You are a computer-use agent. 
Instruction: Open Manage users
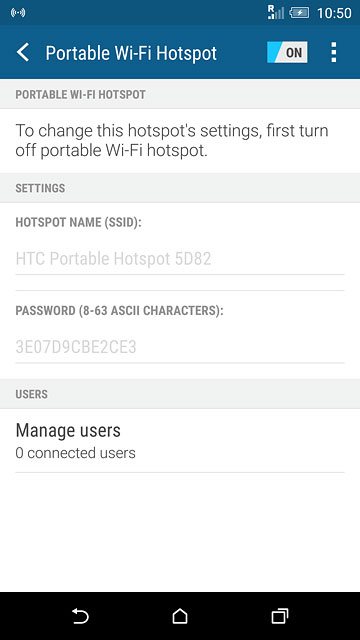pos(180,441)
